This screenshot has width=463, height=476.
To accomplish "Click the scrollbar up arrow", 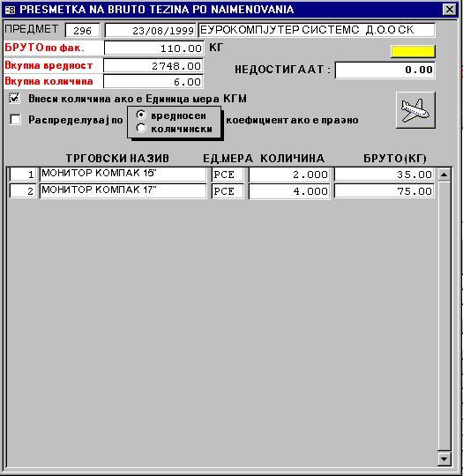I will pyautogui.click(x=444, y=175).
